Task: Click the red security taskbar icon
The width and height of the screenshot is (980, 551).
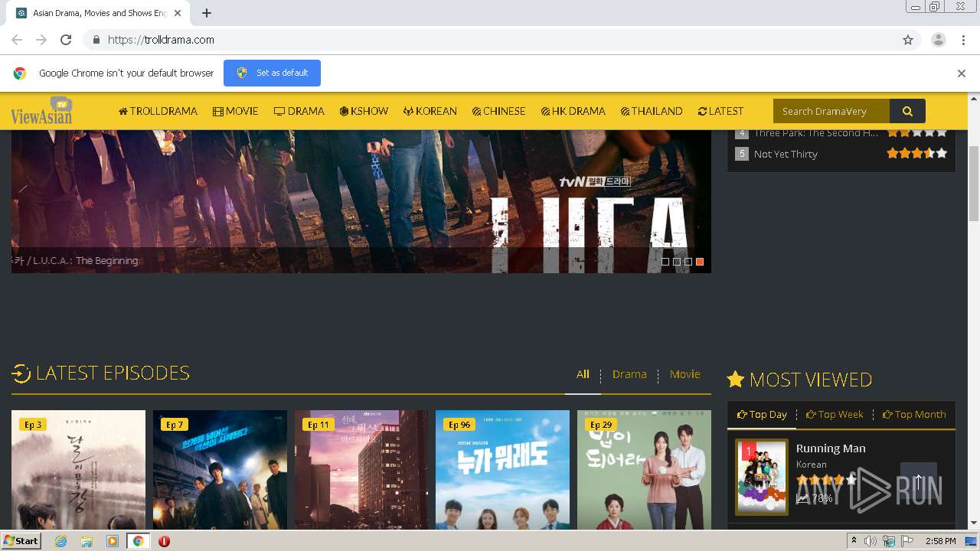Action: 164,541
